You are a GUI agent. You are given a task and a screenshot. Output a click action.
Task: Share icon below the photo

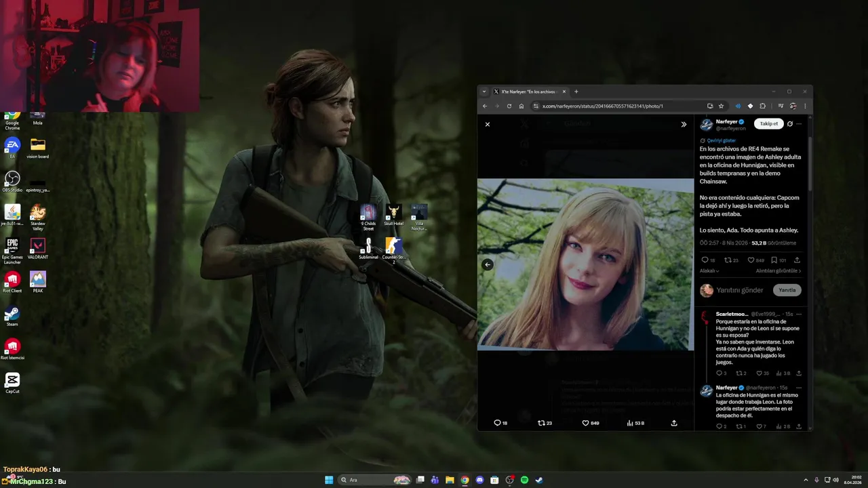[674, 423]
